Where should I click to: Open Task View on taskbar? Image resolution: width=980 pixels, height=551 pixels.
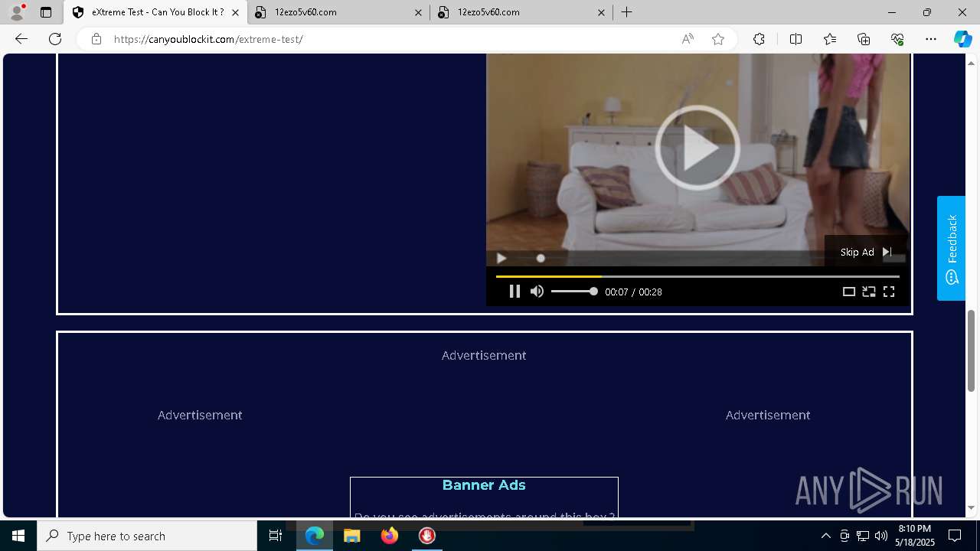[x=276, y=536]
